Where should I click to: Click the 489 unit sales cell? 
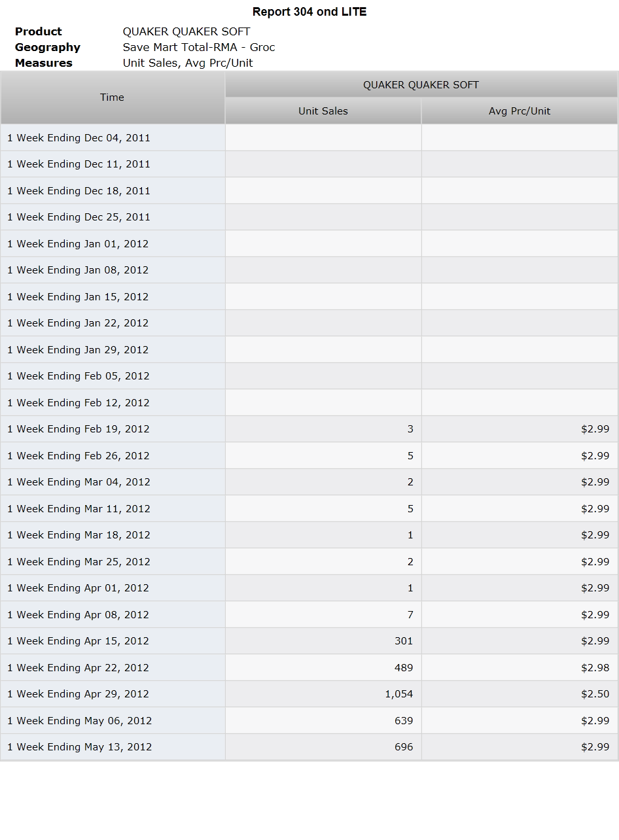[323, 668]
